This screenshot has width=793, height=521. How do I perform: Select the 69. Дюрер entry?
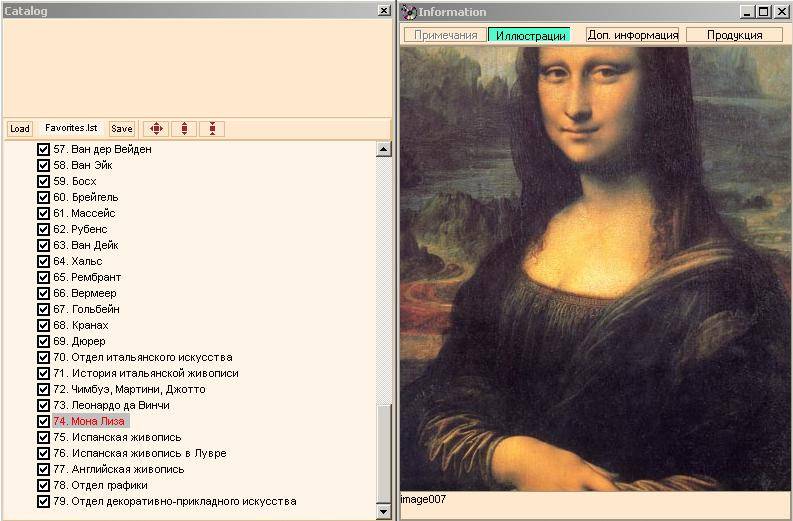(79, 341)
